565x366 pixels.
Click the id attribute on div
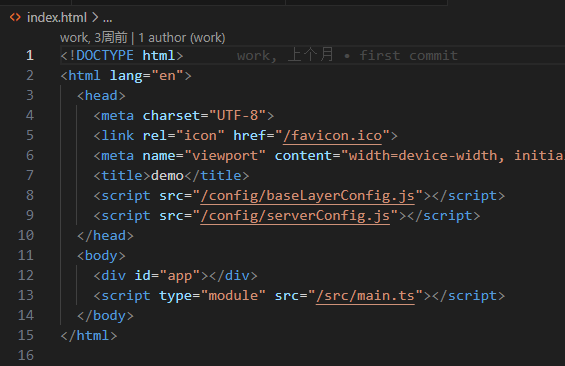[143, 276]
